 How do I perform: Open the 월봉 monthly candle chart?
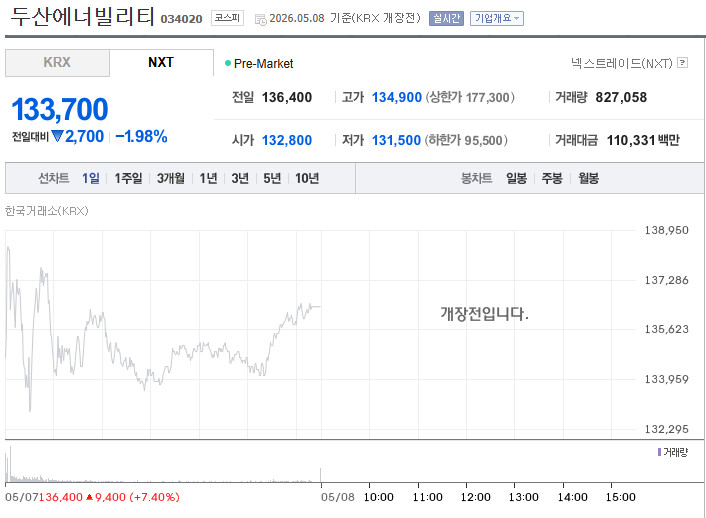coord(588,178)
